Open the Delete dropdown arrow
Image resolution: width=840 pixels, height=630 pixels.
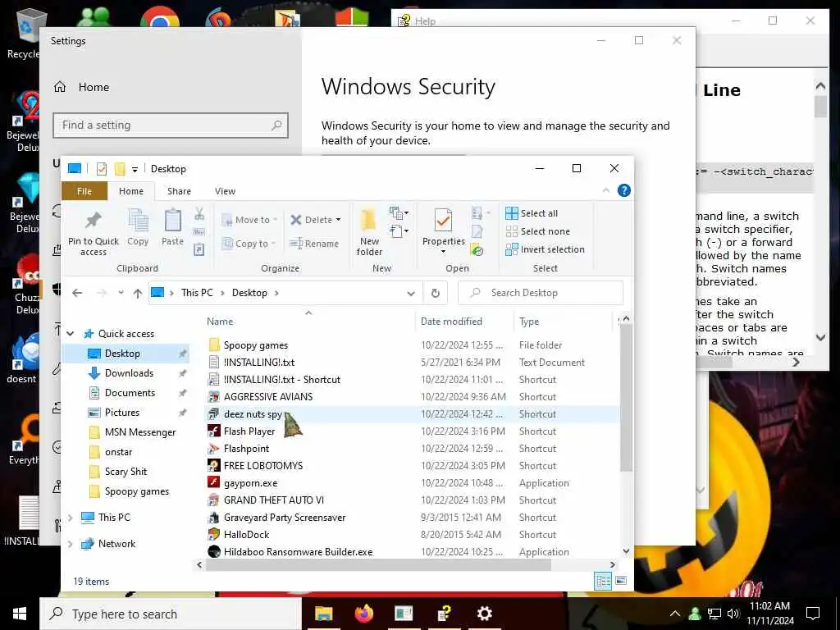pos(338,220)
